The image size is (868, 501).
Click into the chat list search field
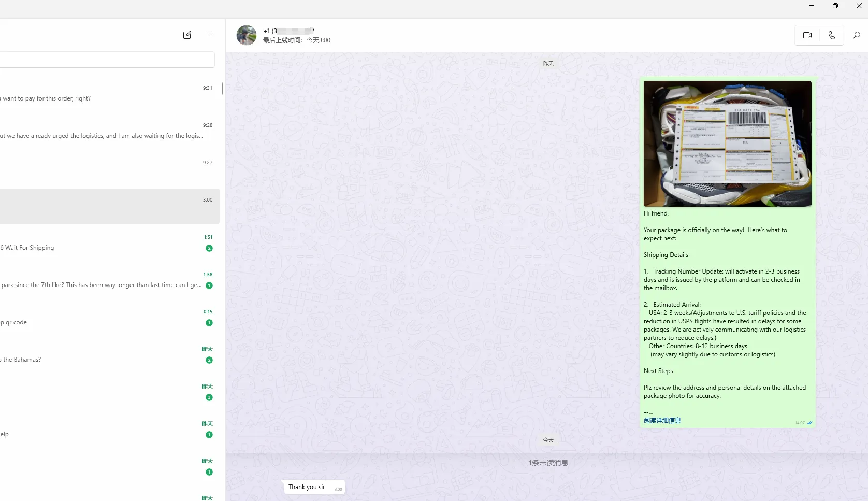click(x=106, y=60)
